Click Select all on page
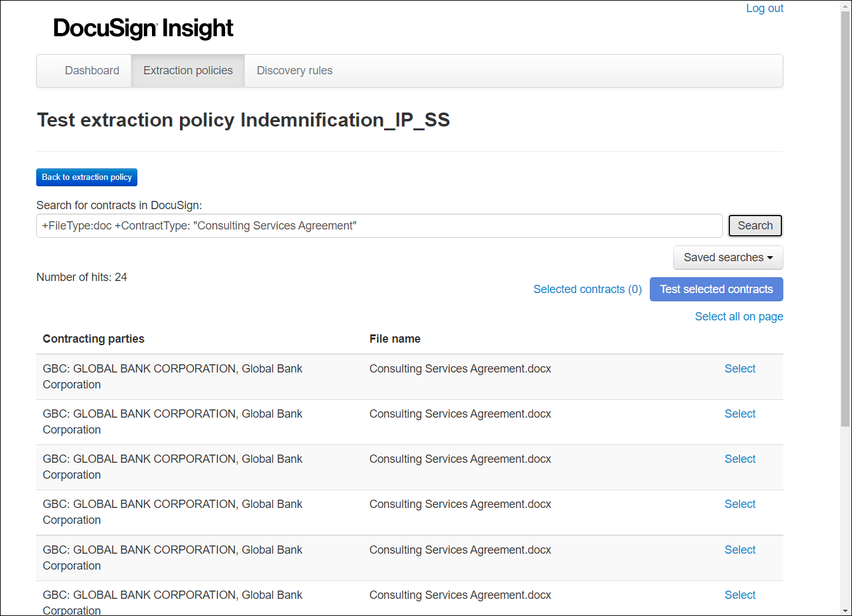 739,316
